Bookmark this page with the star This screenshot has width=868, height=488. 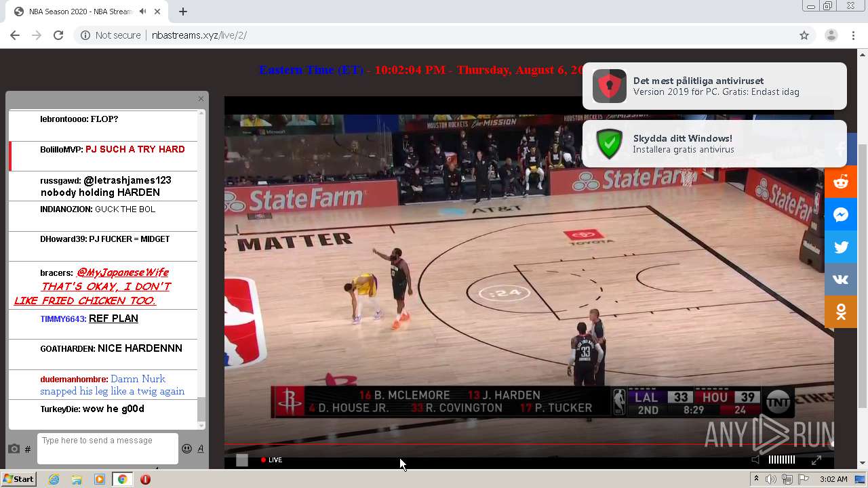coord(804,35)
